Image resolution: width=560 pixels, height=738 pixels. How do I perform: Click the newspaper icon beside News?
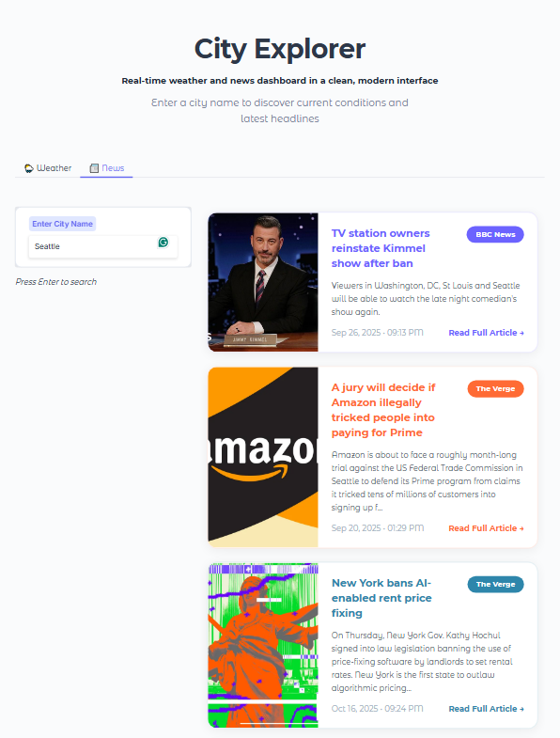pyautogui.click(x=94, y=168)
